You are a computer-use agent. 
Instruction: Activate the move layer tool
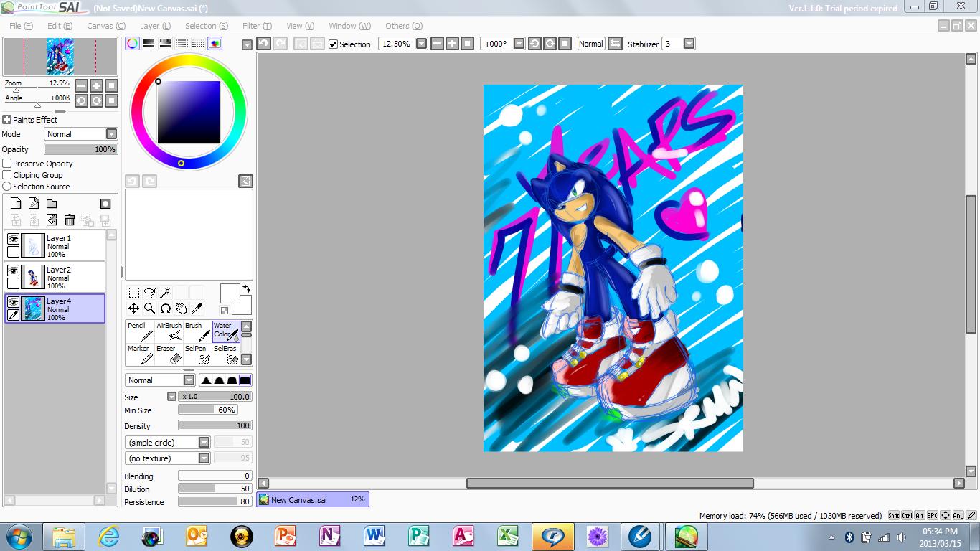[134, 309]
